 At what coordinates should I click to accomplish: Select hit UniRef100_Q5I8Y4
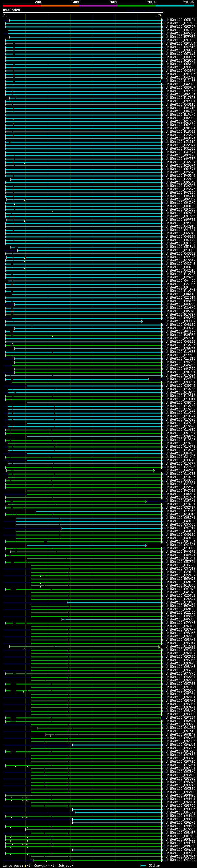pos(180,247)
